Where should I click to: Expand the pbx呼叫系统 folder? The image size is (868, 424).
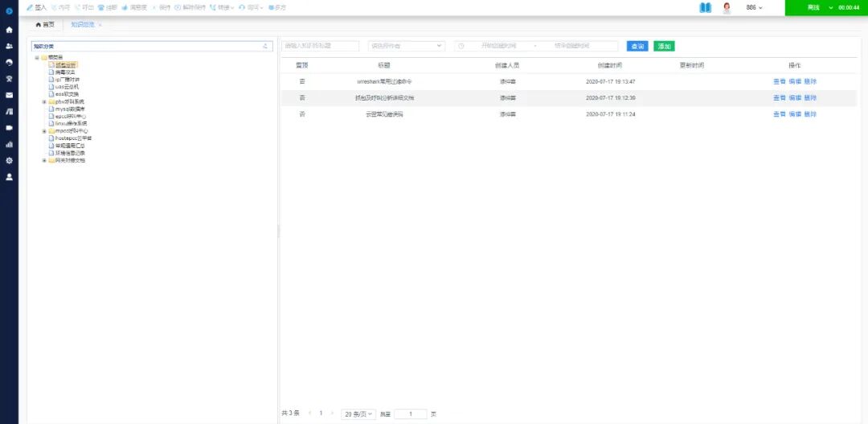tap(43, 102)
